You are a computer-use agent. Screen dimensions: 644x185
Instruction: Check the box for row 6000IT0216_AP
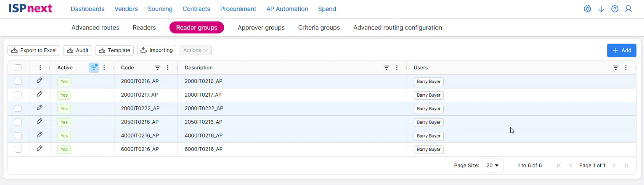18,149
